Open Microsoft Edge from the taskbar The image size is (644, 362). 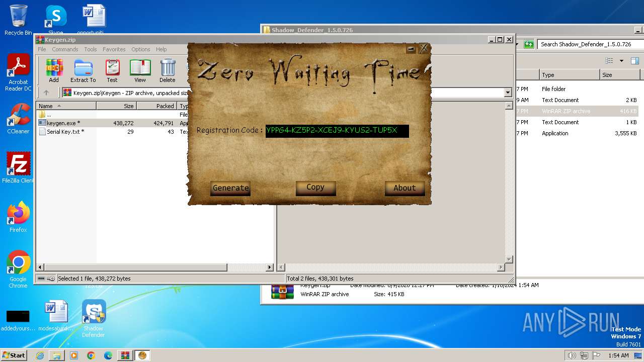pyautogui.click(x=108, y=355)
